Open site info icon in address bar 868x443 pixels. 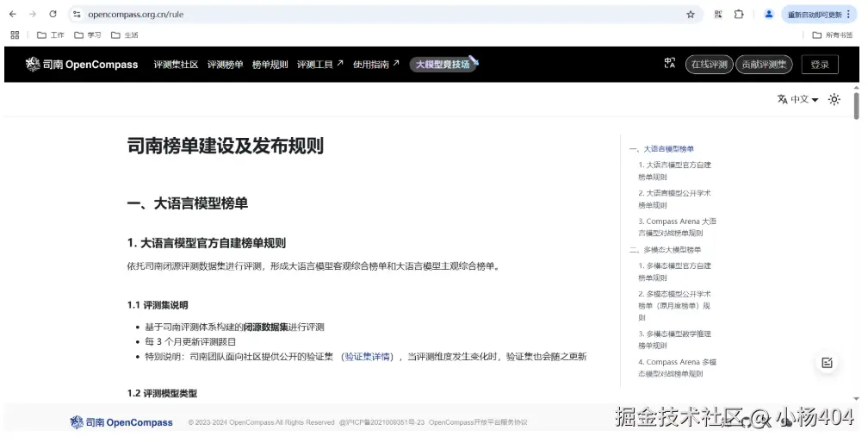tap(77, 15)
